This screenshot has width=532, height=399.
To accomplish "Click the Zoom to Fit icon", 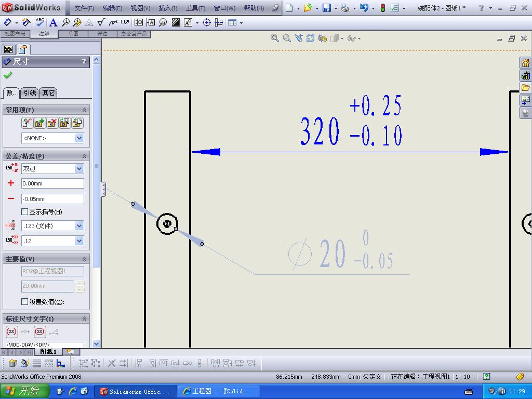I will (274, 38).
